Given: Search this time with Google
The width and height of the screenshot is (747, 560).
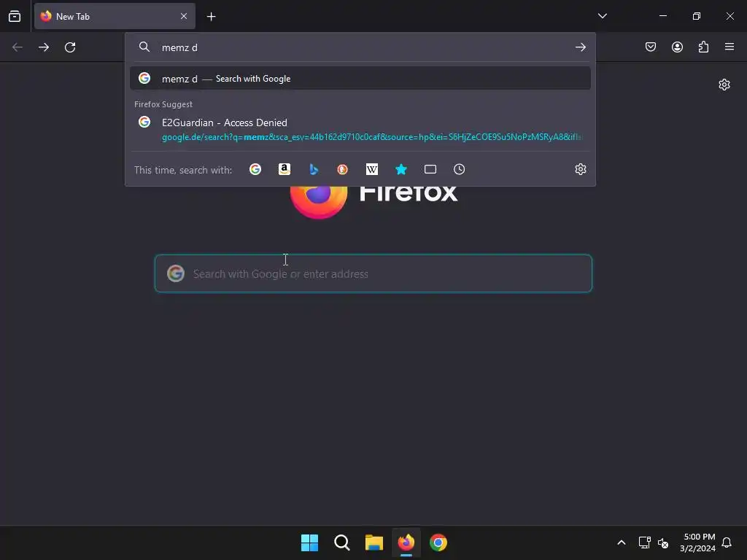Looking at the screenshot, I should [x=255, y=169].
